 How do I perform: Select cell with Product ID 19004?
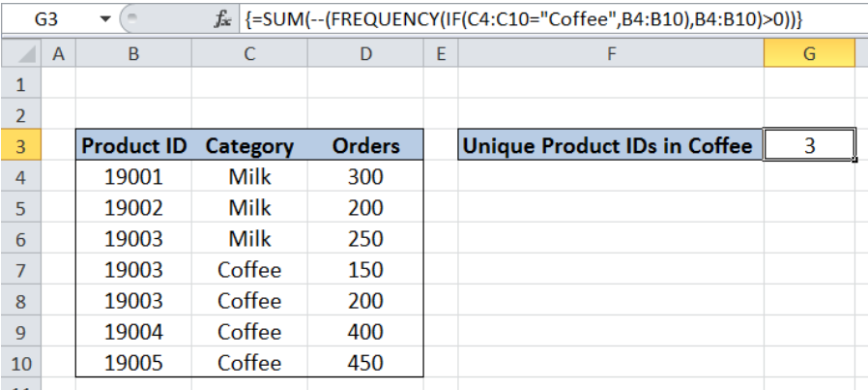(x=133, y=332)
